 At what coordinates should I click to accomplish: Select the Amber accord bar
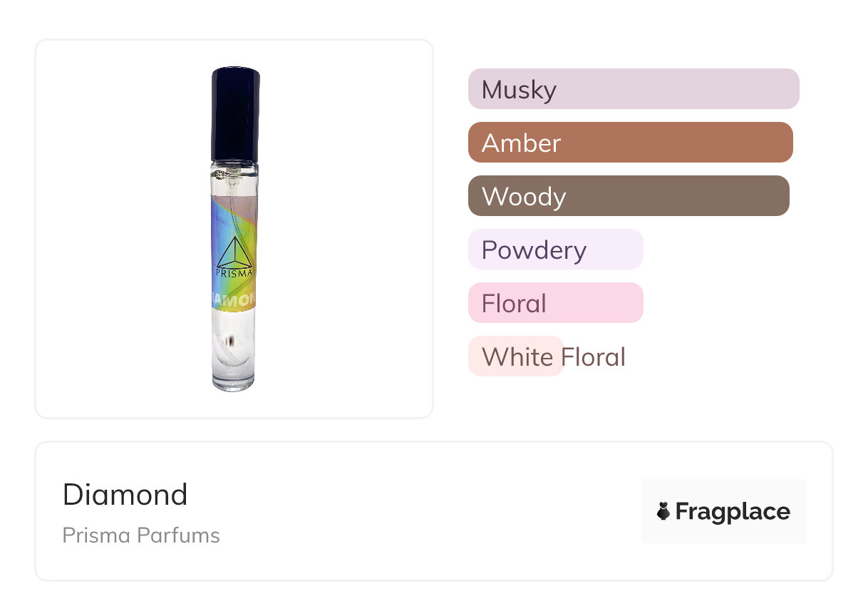631,143
